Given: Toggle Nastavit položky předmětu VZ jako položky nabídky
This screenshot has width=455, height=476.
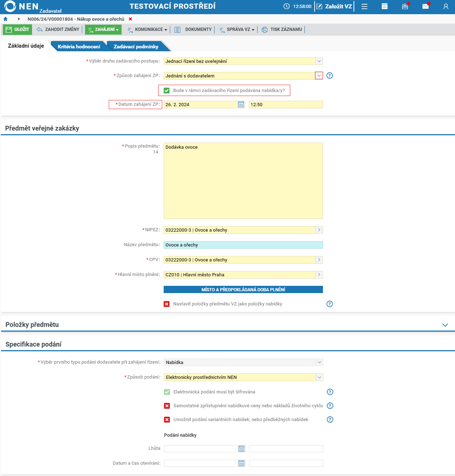Looking at the screenshot, I should coord(167,304).
